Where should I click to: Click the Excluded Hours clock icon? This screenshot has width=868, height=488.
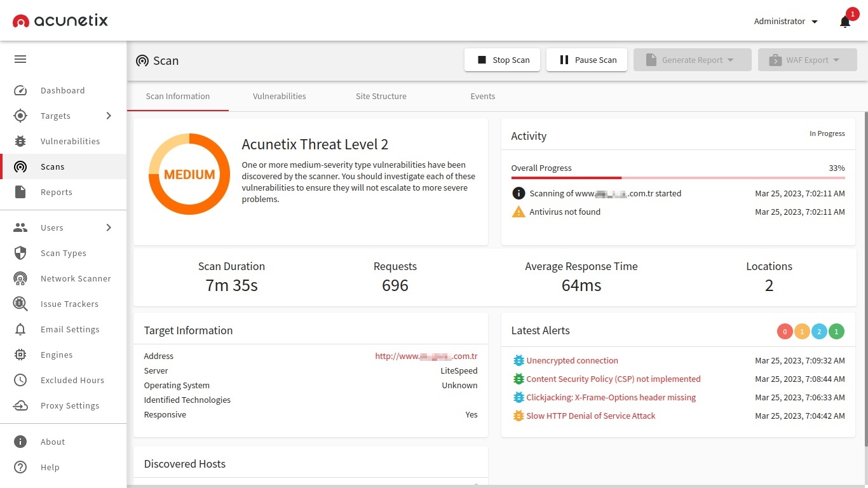[x=20, y=380]
